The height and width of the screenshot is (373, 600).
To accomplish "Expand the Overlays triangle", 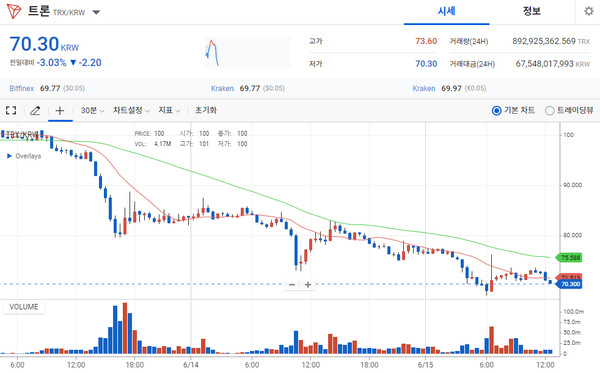I will (10, 156).
